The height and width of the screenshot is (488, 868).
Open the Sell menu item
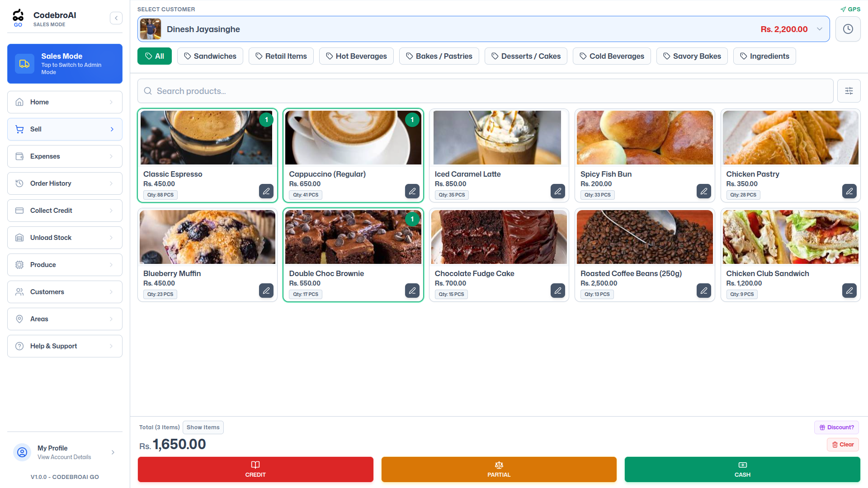(65, 129)
